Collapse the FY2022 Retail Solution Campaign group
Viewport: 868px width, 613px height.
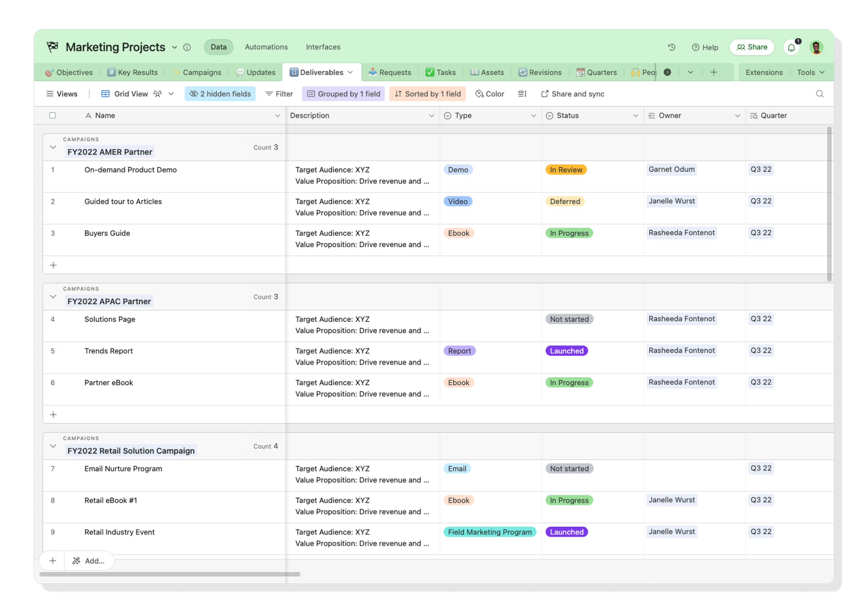click(x=53, y=446)
